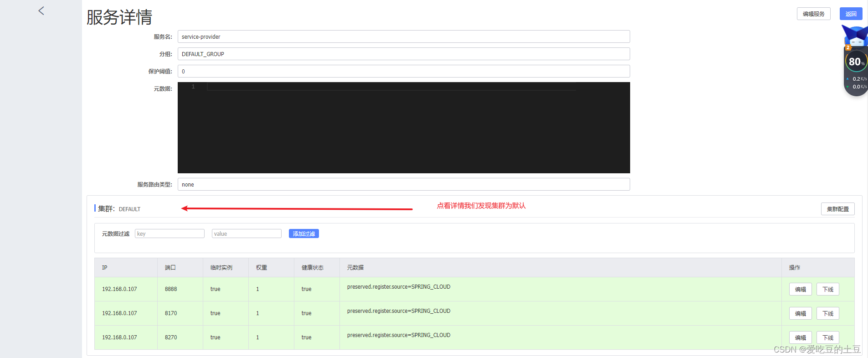Click the metadata filter key input

[x=169, y=233]
